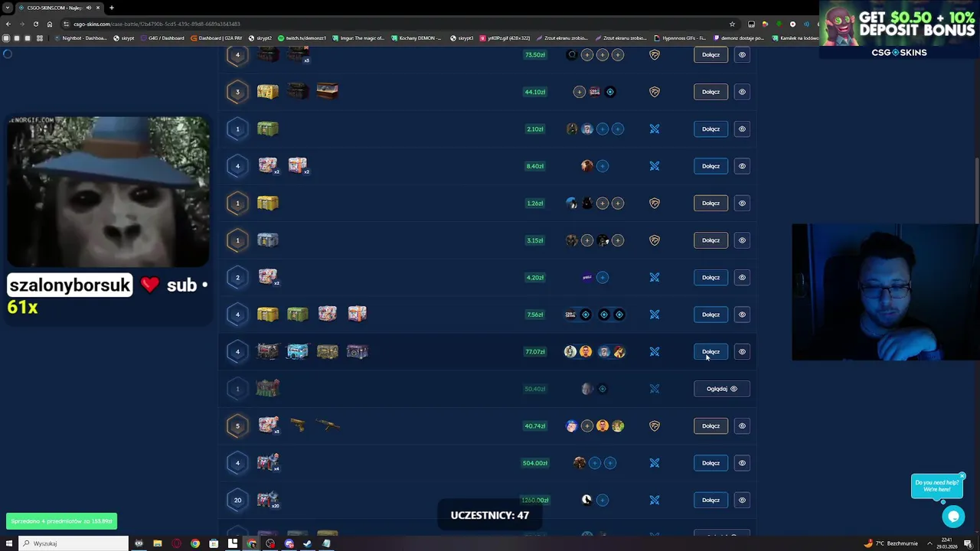Open the Windows Start menu
This screenshot has height=551, width=980.
[x=8, y=543]
